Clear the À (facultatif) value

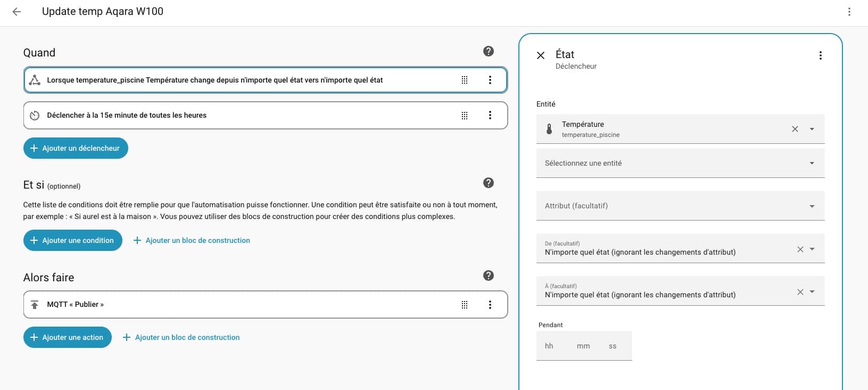click(x=800, y=291)
